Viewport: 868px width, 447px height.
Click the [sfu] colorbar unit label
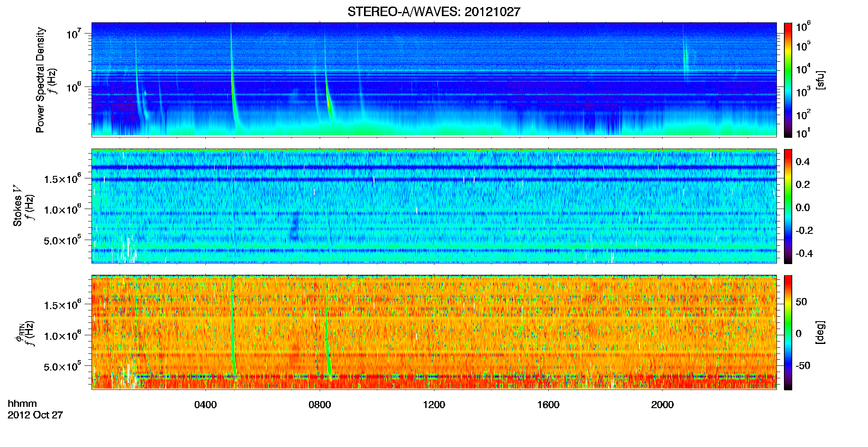[820, 80]
